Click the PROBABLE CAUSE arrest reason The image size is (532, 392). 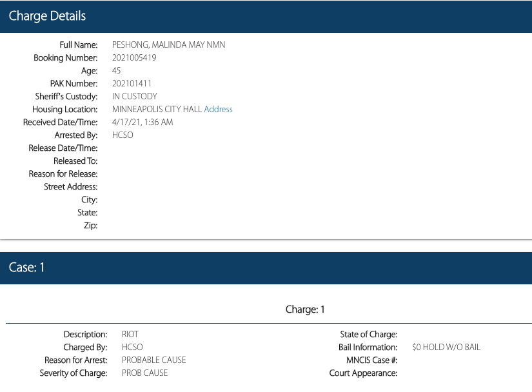[153, 360]
